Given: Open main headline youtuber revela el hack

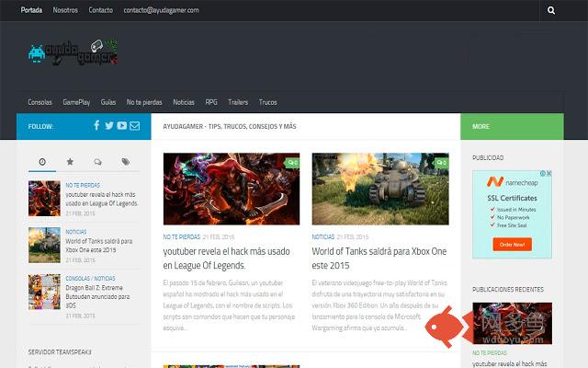Looking at the screenshot, I should (227, 259).
